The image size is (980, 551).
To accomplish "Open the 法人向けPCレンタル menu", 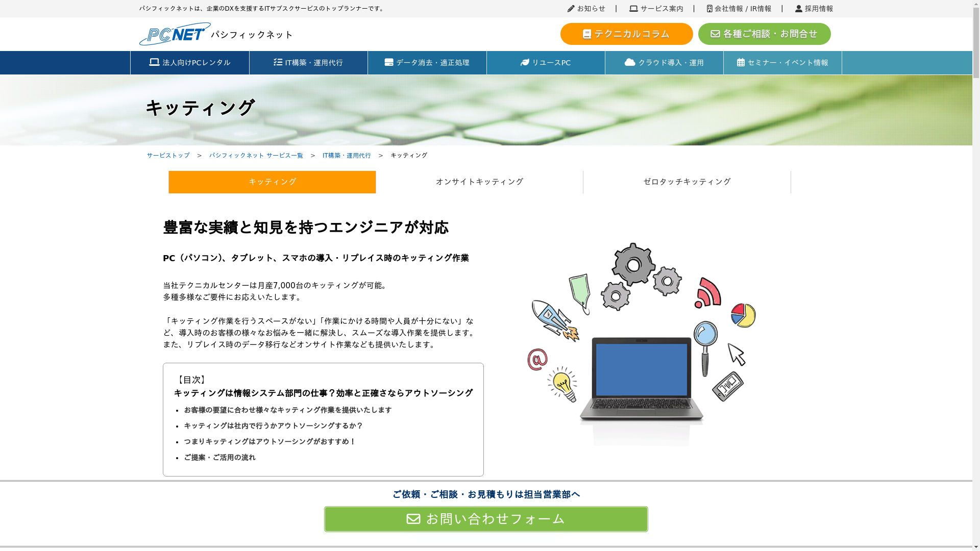I will pyautogui.click(x=190, y=63).
